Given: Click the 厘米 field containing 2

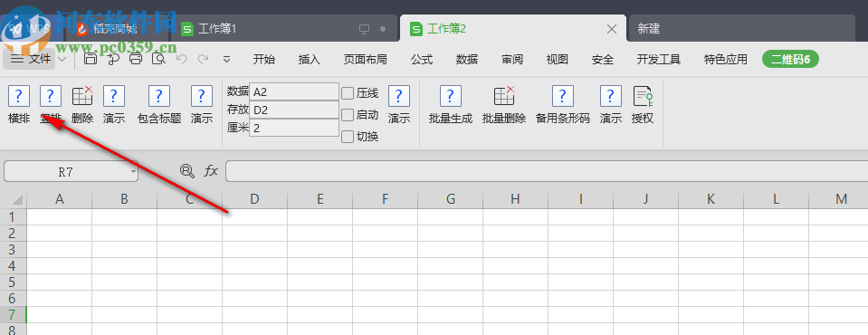Looking at the screenshot, I should (294, 128).
